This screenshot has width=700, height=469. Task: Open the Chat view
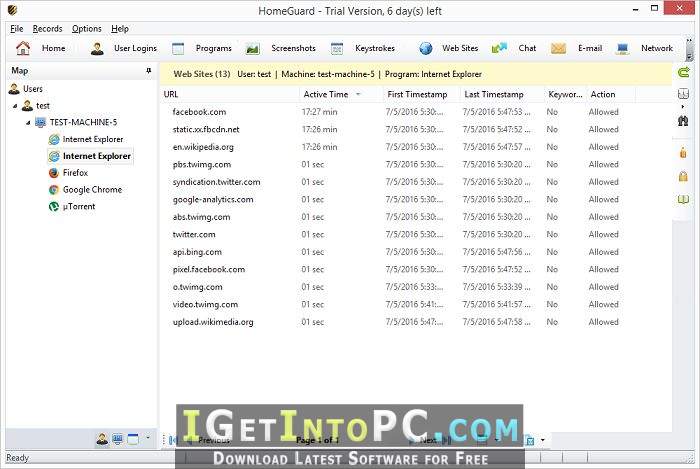click(514, 48)
